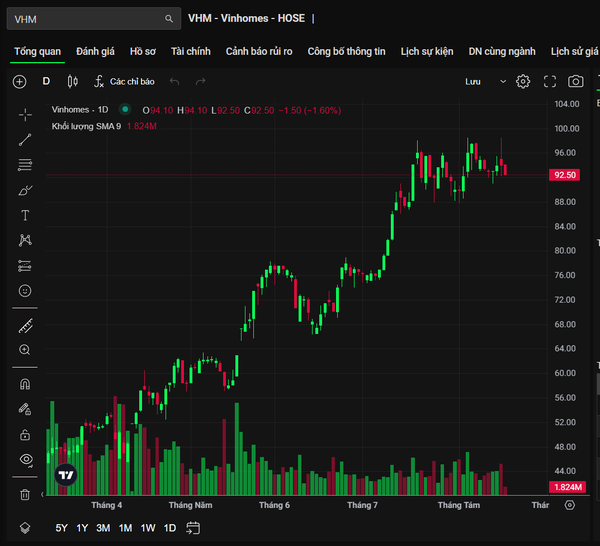Toggle magnet mode
The width and height of the screenshot is (600, 546).
(x=25, y=384)
